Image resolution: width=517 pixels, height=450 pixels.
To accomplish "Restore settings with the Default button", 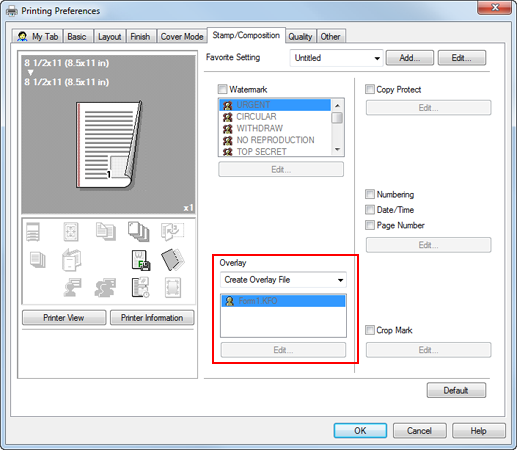I will click(x=456, y=390).
